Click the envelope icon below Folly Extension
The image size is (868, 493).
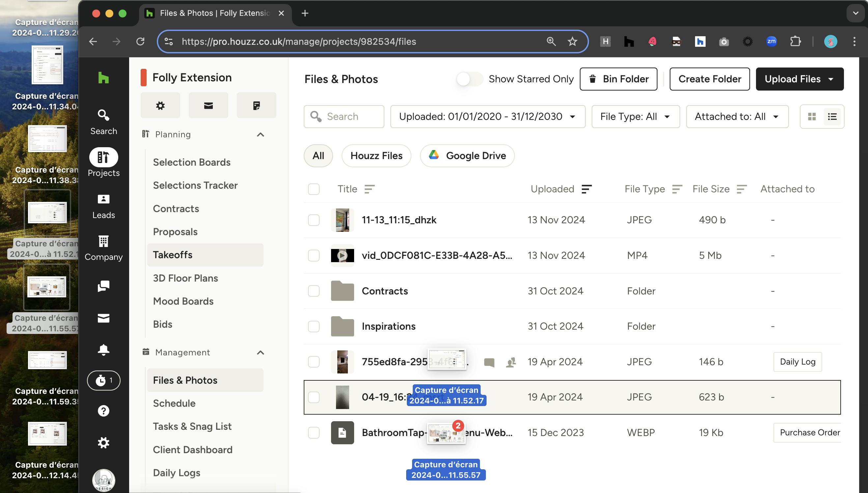pyautogui.click(x=208, y=105)
